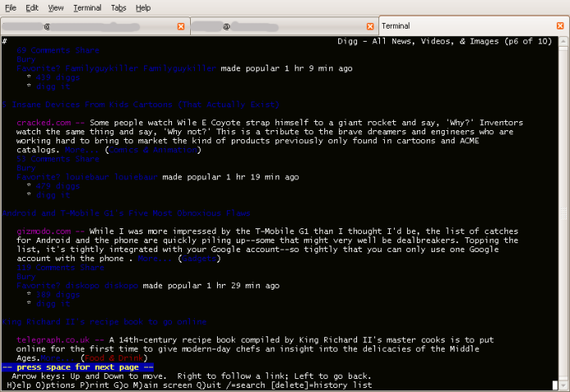570x392 pixels.
Task: Open 'Android and T-Mobile G1's Five Most Obnoxious Flaws'
Action: pyautogui.click(x=126, y=214)
